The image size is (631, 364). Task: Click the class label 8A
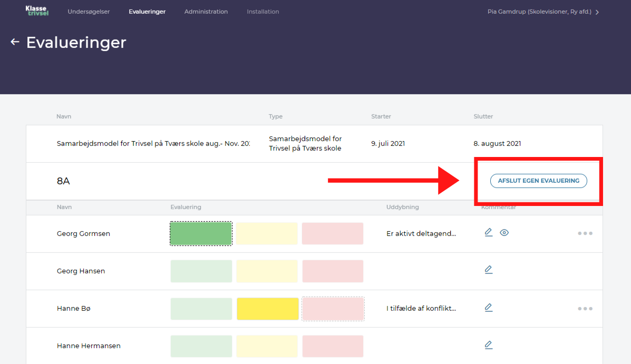63,181
